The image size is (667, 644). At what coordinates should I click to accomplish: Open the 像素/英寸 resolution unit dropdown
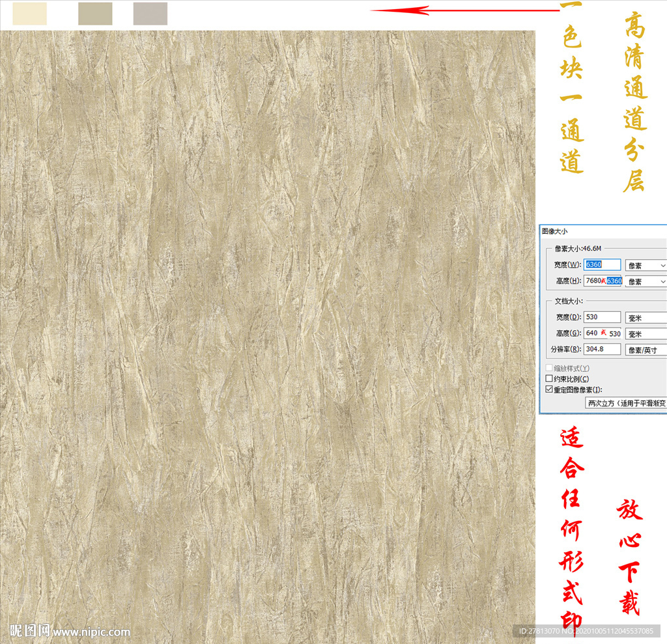coord(646,350)
